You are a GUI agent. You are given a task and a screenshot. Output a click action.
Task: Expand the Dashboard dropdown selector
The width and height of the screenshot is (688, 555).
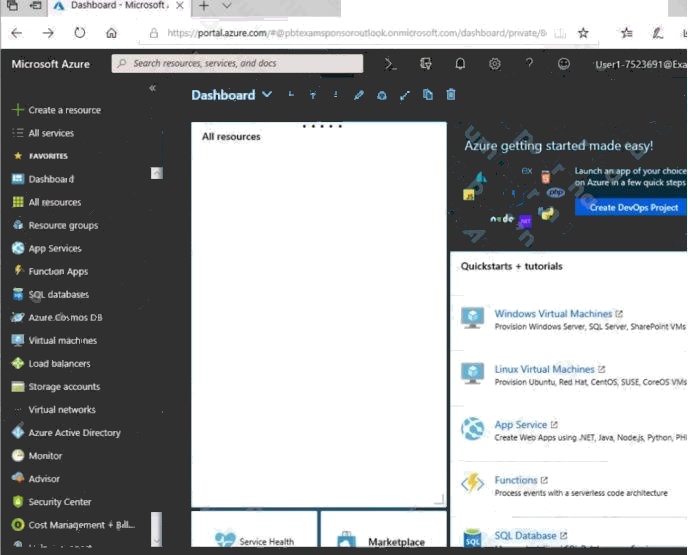pyautogui.click(x=266, y=95)
